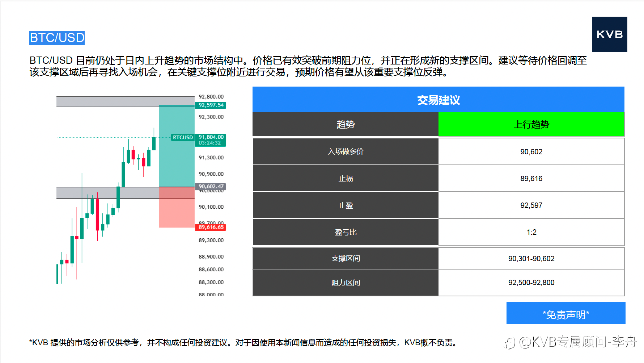This screenshot has height=363, width=644.
Task: Click the take profit value 92,597
Action: tap(531, 205)
